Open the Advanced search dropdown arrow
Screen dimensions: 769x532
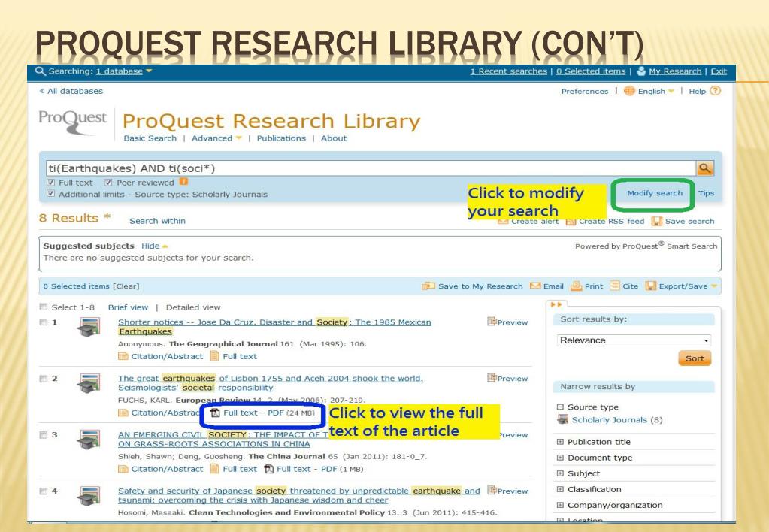pos(239,138)
